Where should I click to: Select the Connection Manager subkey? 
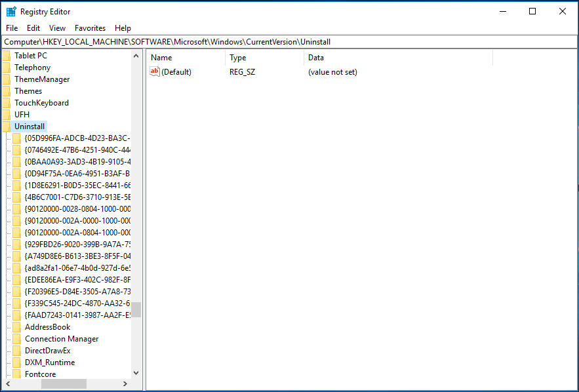coord(62,339)
